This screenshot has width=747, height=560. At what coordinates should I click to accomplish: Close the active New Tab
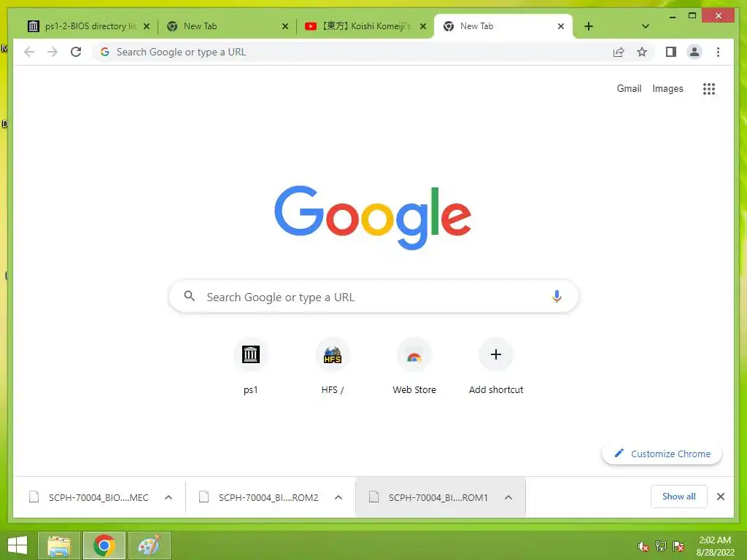tap(561, 26)
